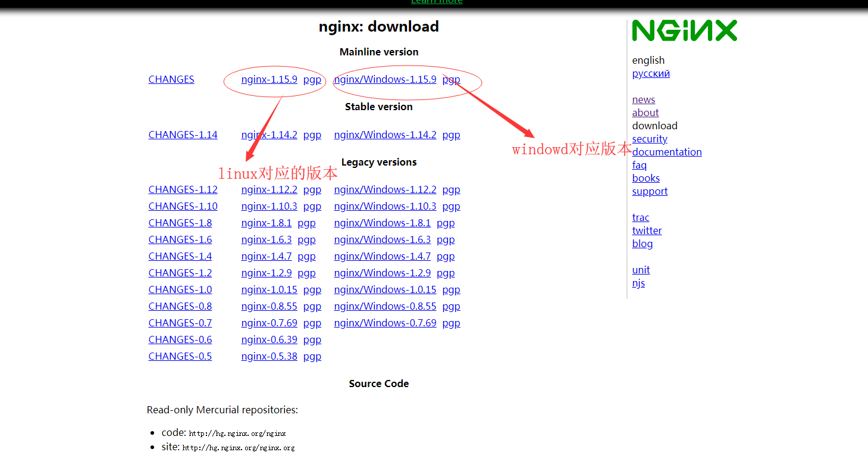Download nginx/Windows-1.4.7 build
This screenshot has height=452, width=868.
382,256
